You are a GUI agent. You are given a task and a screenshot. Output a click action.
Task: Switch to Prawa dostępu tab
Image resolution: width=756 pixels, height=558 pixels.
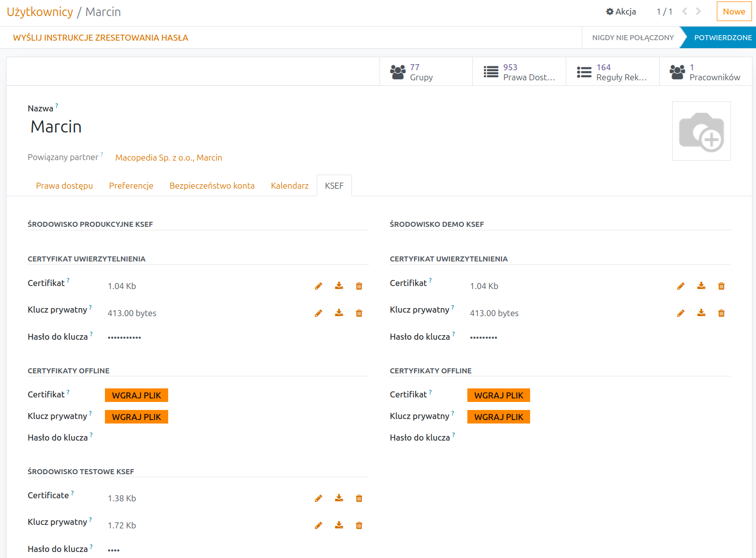[x=64, y=186]
